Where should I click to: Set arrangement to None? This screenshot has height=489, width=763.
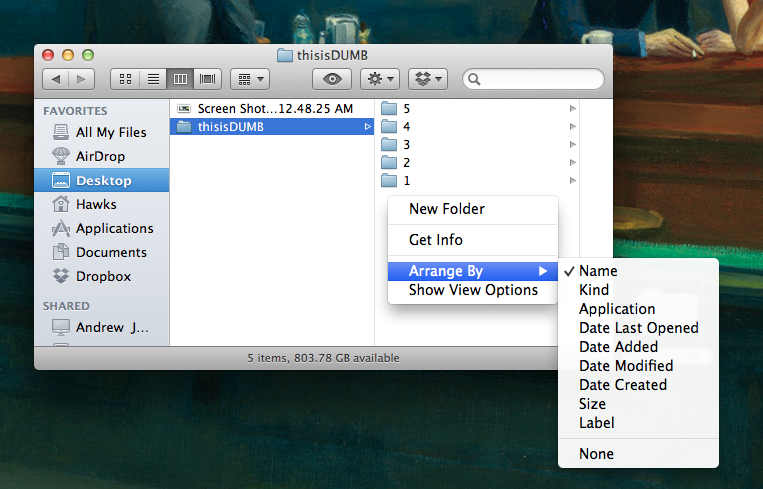click(x=638, y=453)
